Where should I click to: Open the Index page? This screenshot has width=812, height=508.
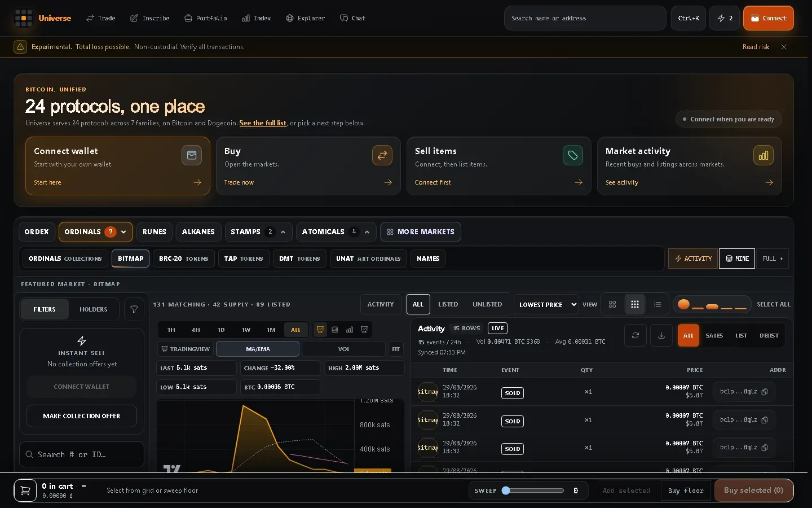(x=257, y=18)
